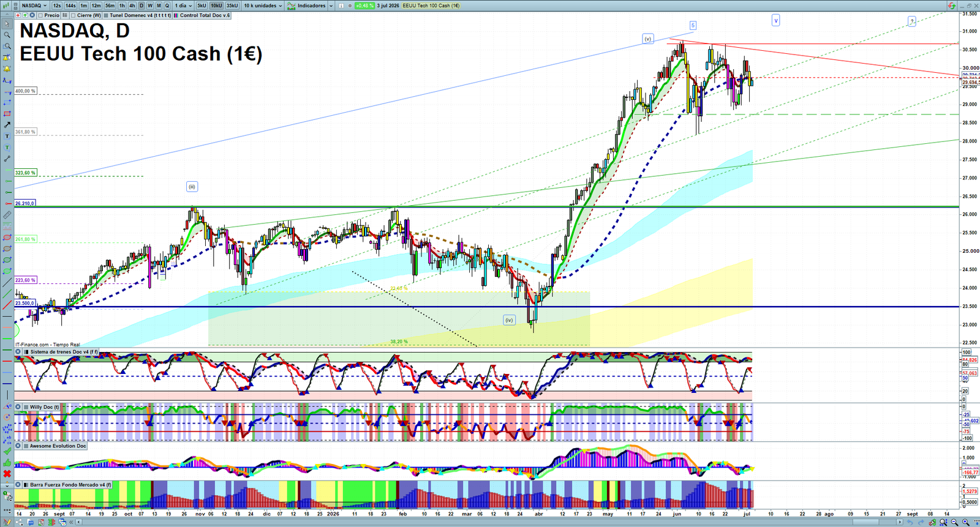Select the 144s timeframe button

pos(70,6)
